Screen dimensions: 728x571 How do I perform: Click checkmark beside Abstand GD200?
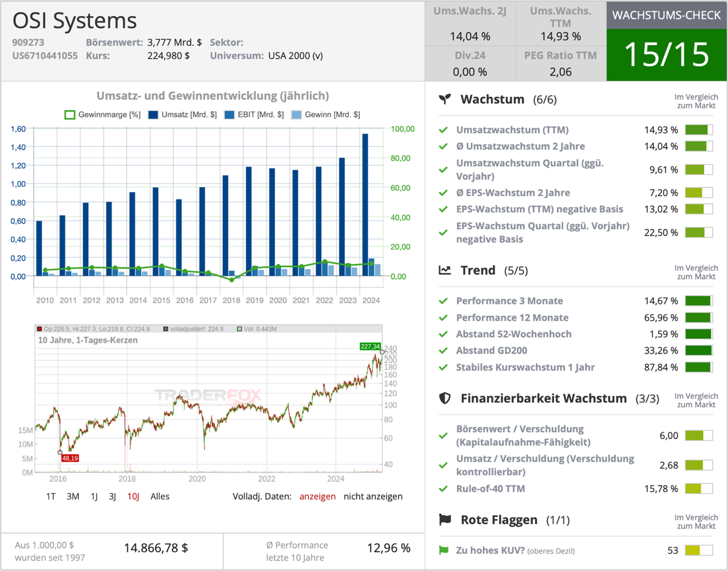pos(443,351)
